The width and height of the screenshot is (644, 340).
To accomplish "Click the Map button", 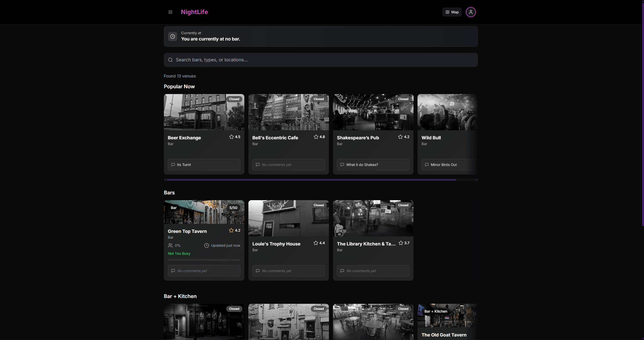I will [452, 12].
